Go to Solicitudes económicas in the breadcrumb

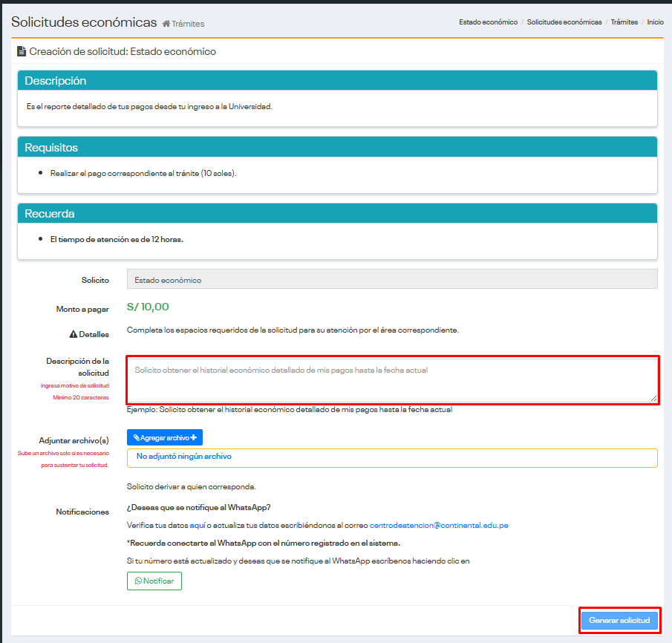point(564,22)
